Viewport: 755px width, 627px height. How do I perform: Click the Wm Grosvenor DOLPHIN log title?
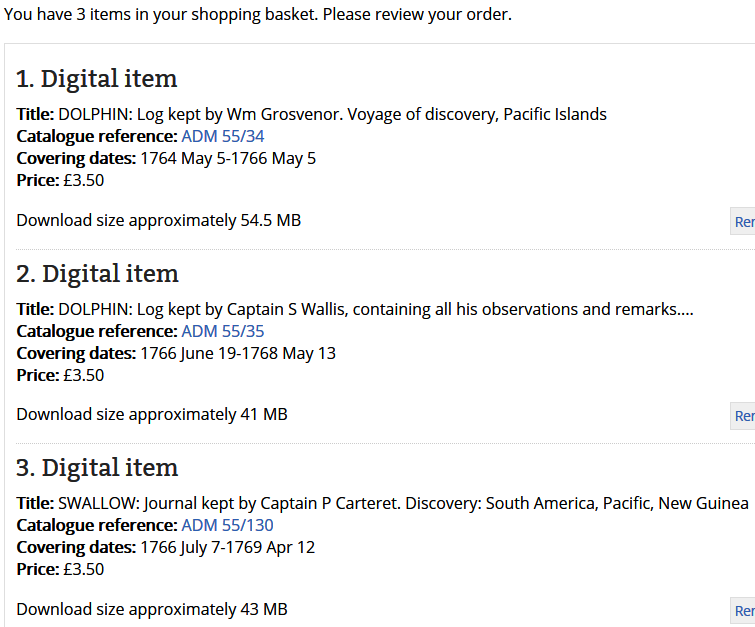(332, 114)
